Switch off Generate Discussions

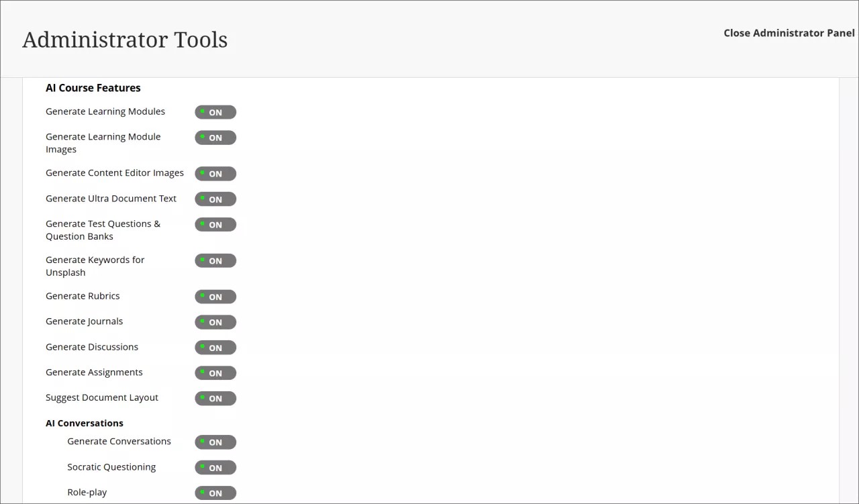pyautogui.click(x=215, y=347)
